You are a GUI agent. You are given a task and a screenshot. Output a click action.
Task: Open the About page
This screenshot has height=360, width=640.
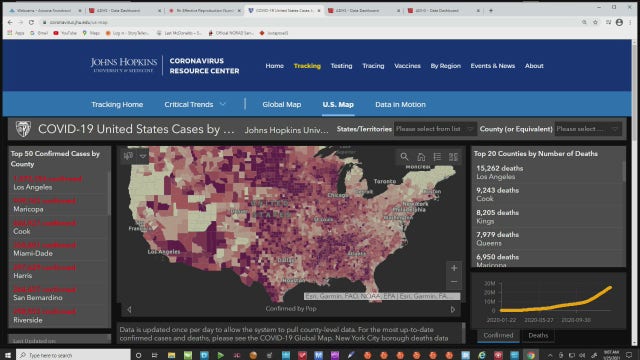click(x=534, y=66)
